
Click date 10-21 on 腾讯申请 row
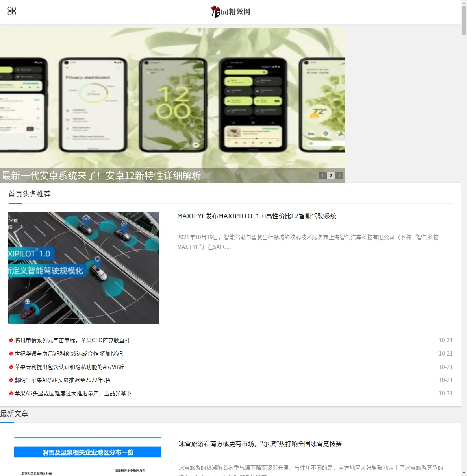pyautogui.click(x=446, y=340)
